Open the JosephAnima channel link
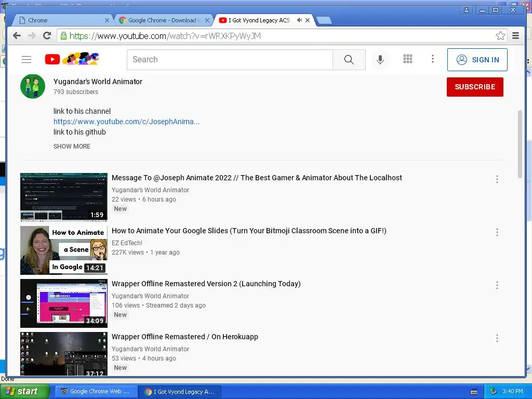 coord(127,122)
